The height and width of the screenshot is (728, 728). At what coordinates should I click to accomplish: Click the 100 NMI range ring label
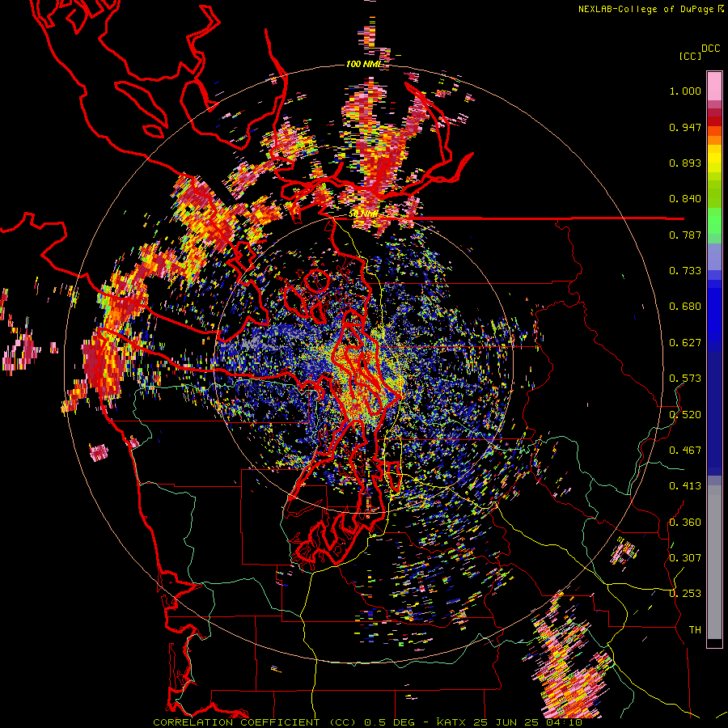click(363, 64)
